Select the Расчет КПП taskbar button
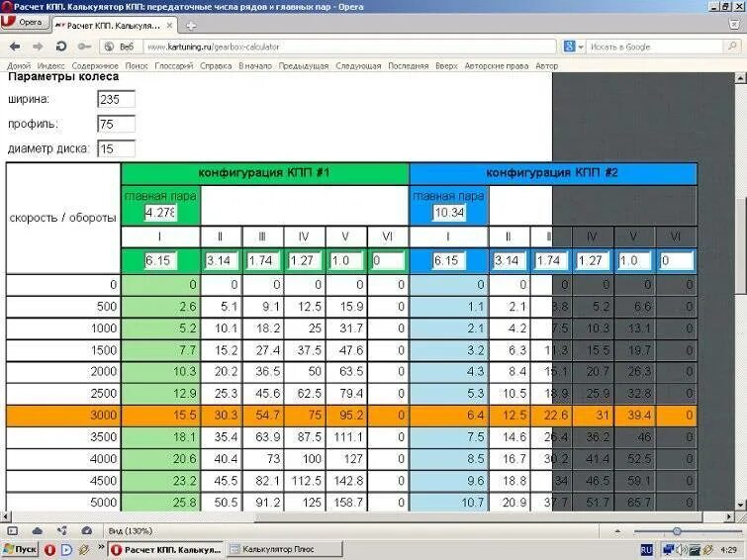 165,549
